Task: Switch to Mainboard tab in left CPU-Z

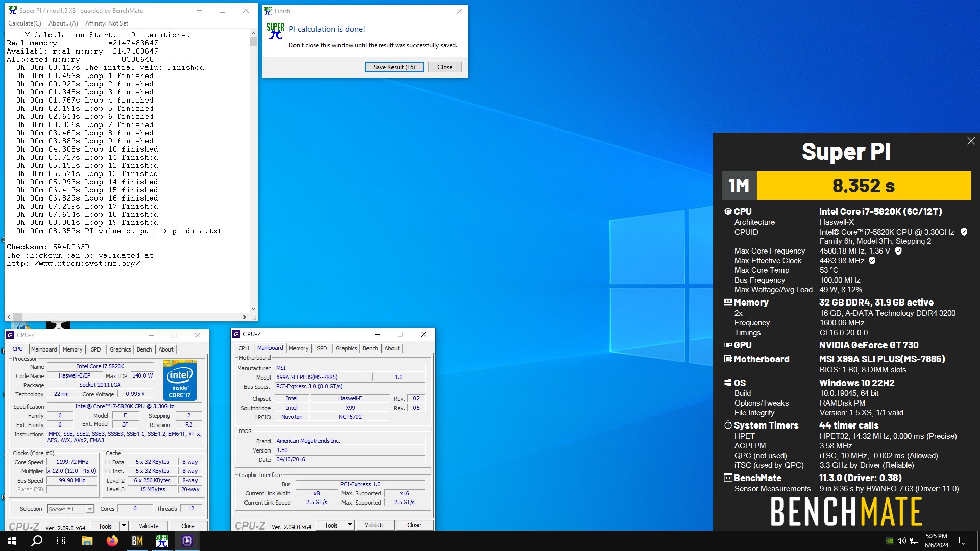Action: pos(44,349)
